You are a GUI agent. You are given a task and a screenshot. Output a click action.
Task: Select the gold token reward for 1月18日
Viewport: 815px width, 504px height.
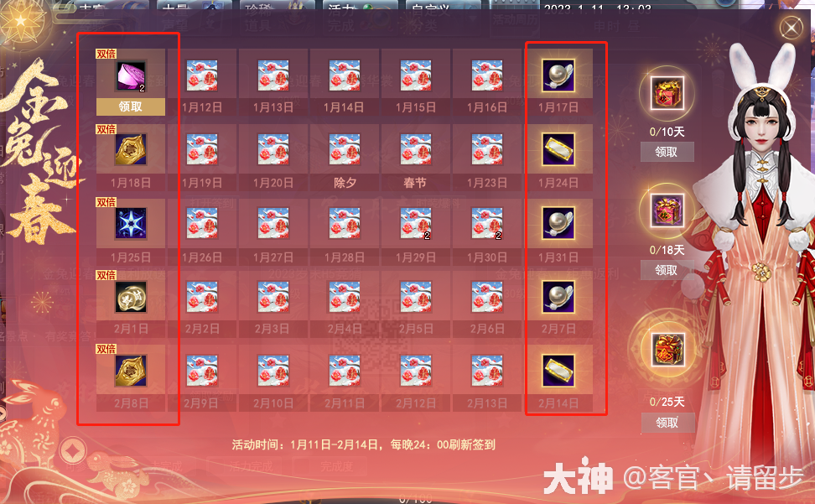click(131, 149)
